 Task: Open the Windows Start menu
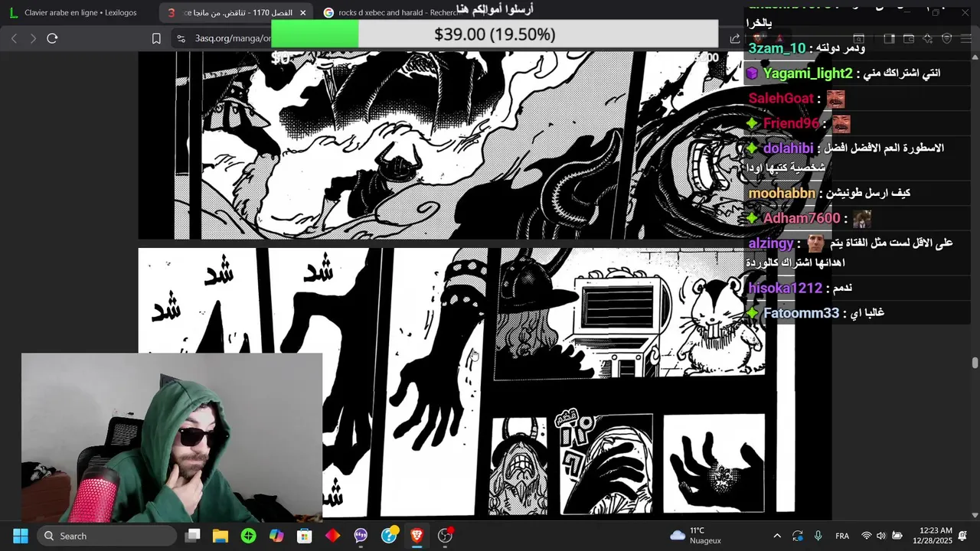[x=21, y=536]
